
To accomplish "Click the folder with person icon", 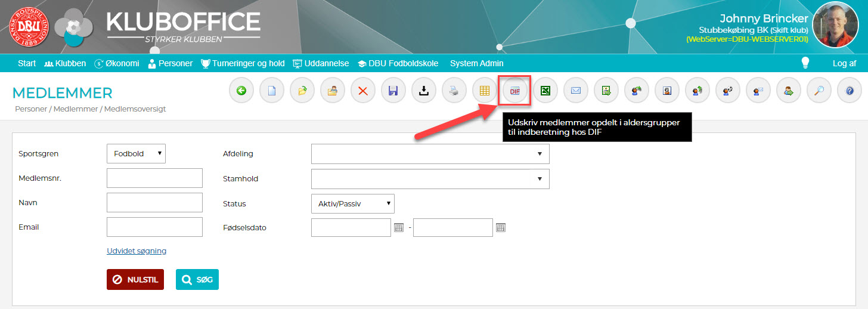I will point(333,91).
